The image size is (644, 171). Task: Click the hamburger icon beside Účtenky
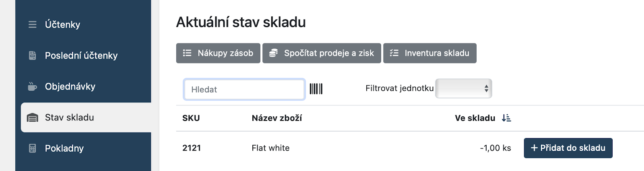(33, 24)
